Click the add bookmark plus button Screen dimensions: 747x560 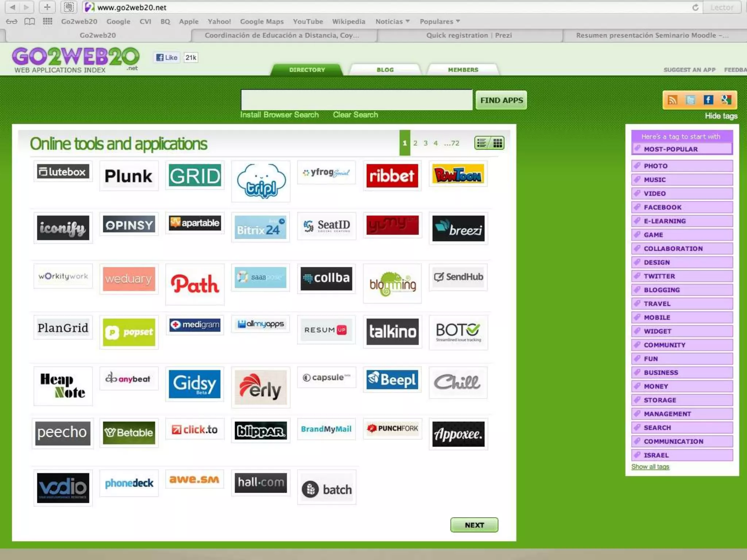[47, 7]
